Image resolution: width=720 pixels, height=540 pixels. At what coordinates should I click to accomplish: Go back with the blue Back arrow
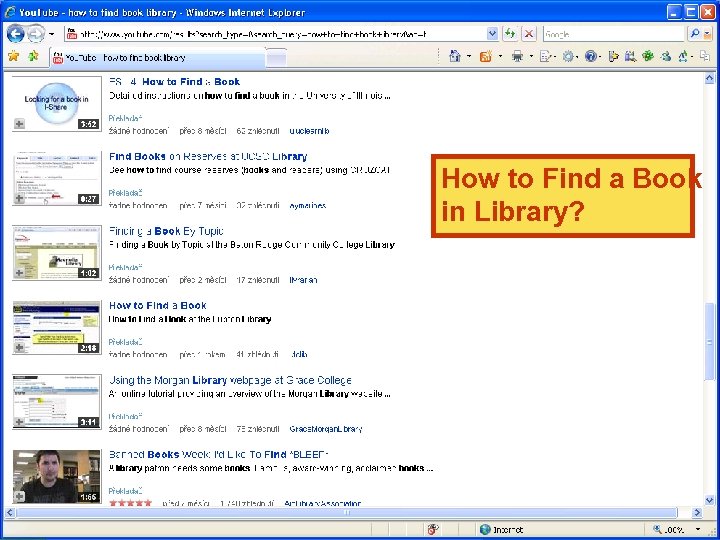16,34
